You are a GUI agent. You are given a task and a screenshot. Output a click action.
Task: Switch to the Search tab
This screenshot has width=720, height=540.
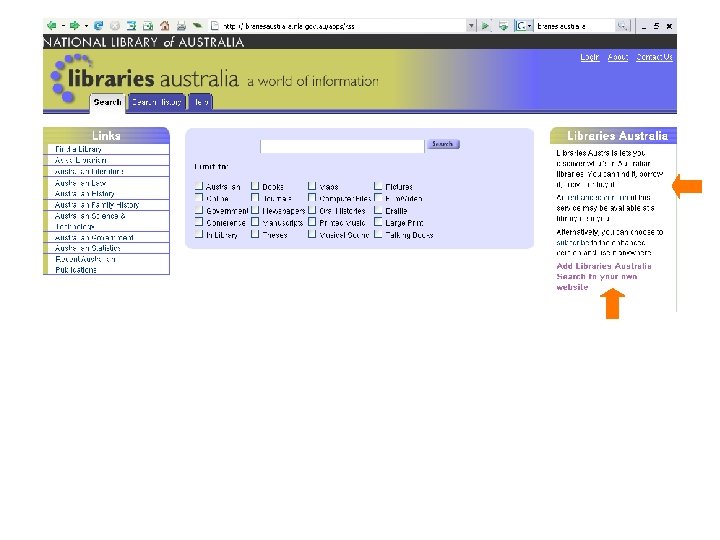point(107,102)
